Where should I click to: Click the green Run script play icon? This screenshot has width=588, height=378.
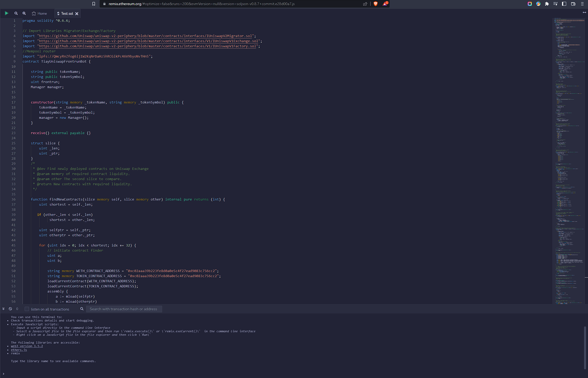tap(6, 13)
